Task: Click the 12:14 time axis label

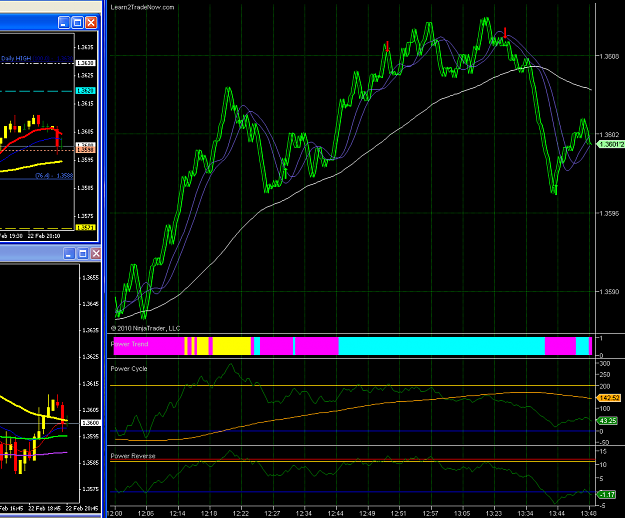Action: [x=177, y=513]
